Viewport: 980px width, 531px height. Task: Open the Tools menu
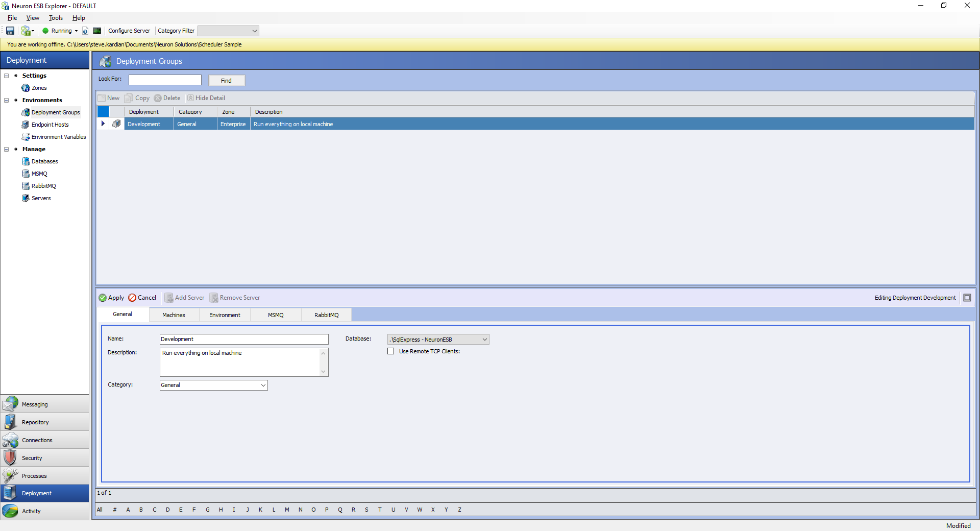tap(56, 18)
